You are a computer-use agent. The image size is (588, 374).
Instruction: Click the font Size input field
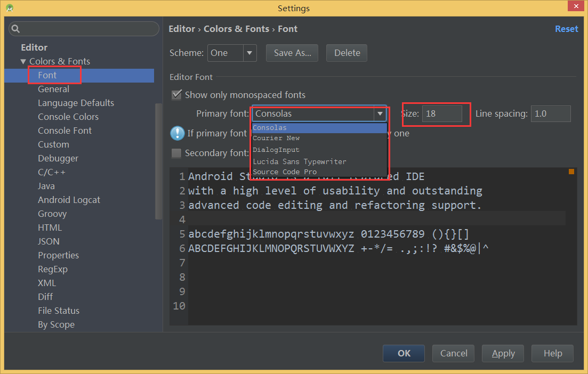click(x=442, y=113)
